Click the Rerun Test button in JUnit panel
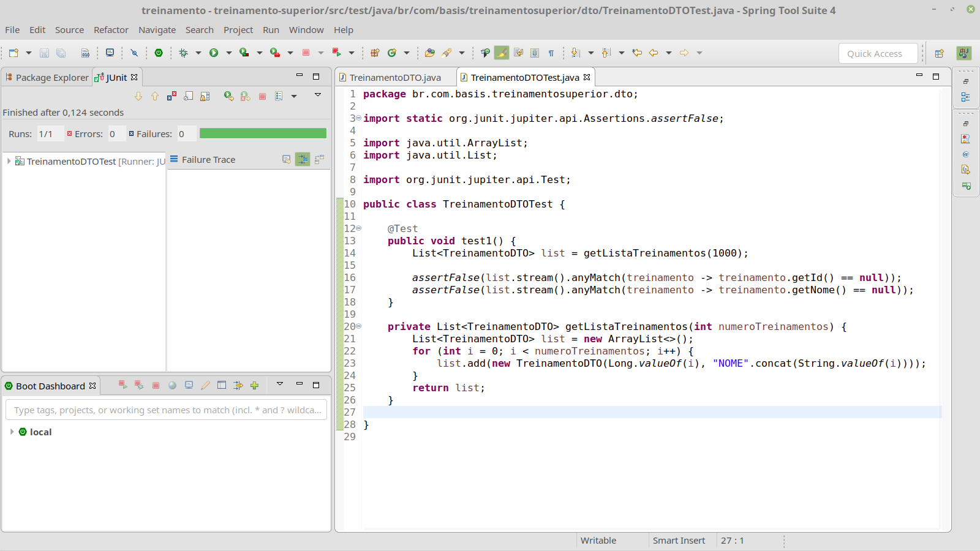This screenshot has width=980, height=551. [x=228, y=96]
